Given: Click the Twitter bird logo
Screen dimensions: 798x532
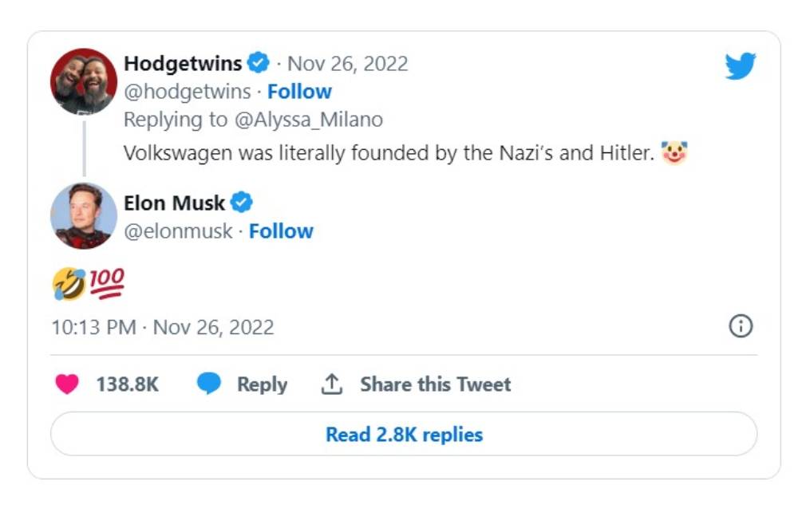Looking at the screenshot, I should point(740,66).
